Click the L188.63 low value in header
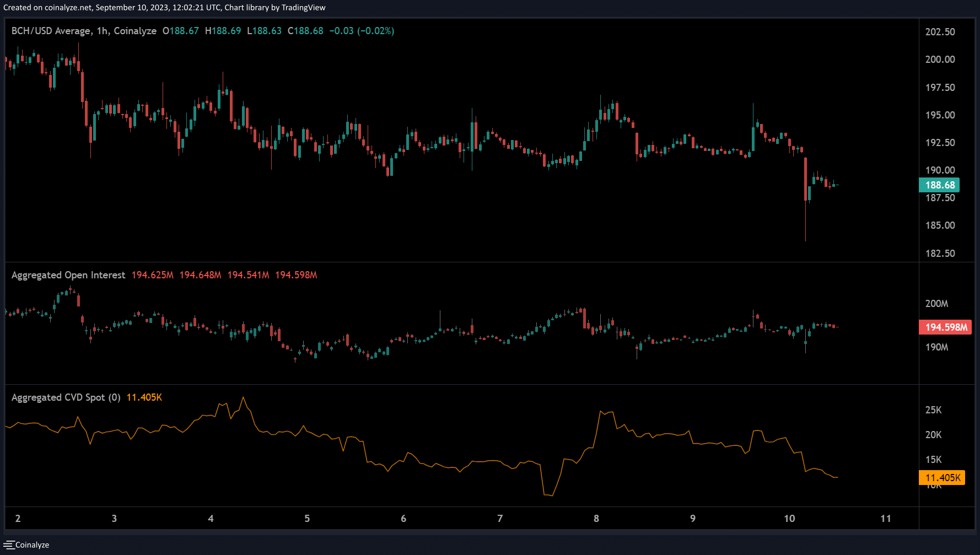980x555 pixels. tap(264, 31)
